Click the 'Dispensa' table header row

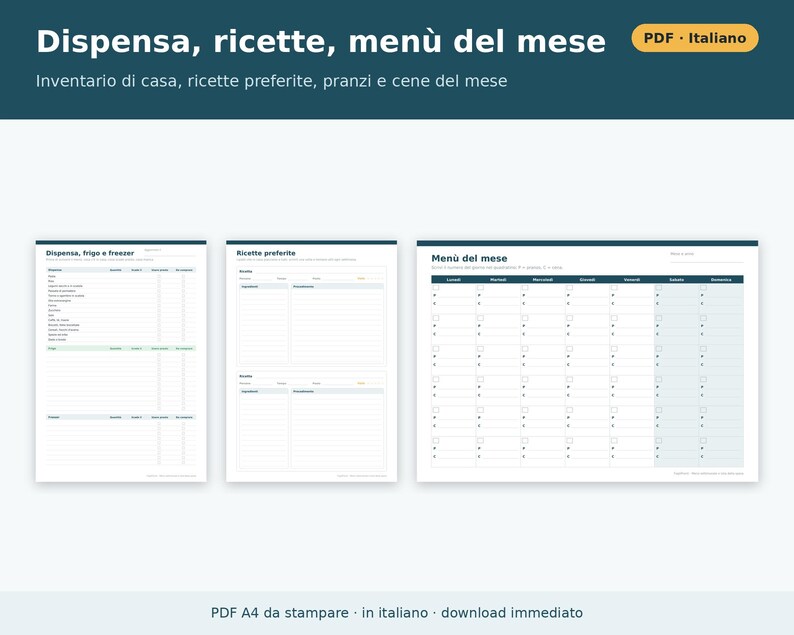121,270
